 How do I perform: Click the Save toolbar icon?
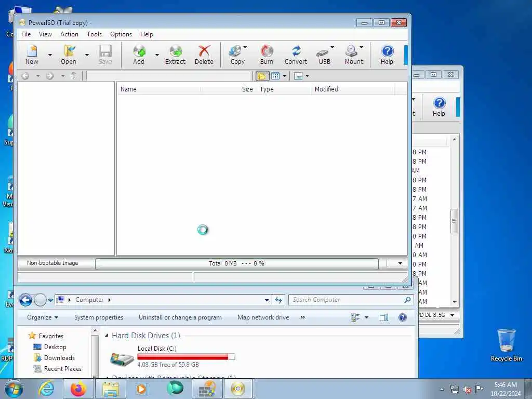click(105, 55)
